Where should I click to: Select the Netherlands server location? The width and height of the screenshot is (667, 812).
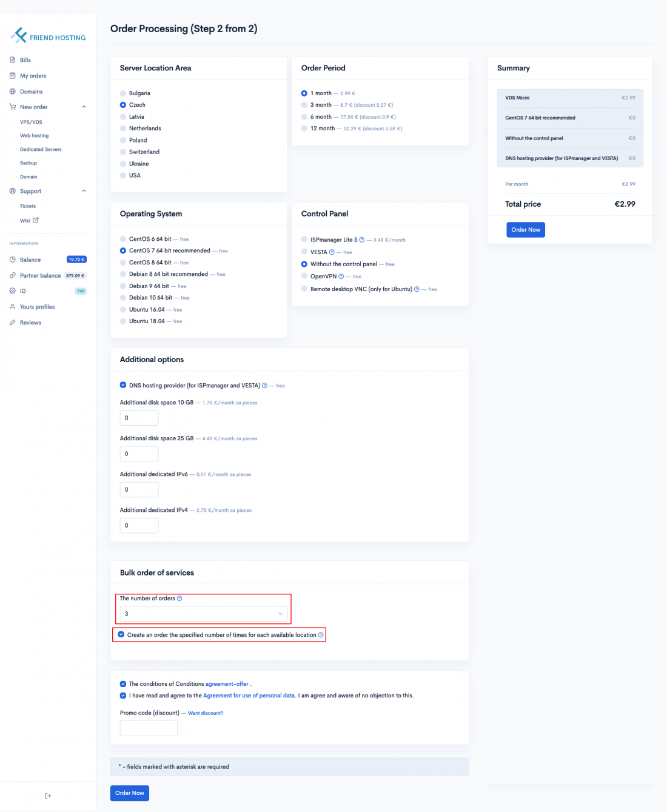point(123,129)
